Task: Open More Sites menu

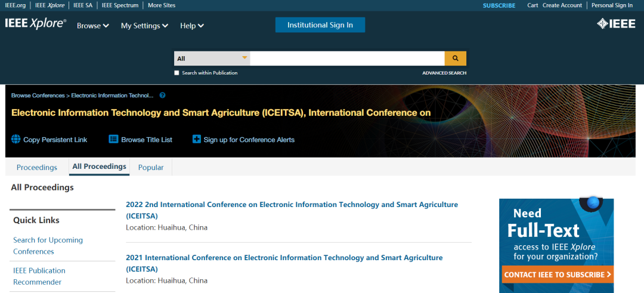Action: pyautogui.click(x=162, y=5)
